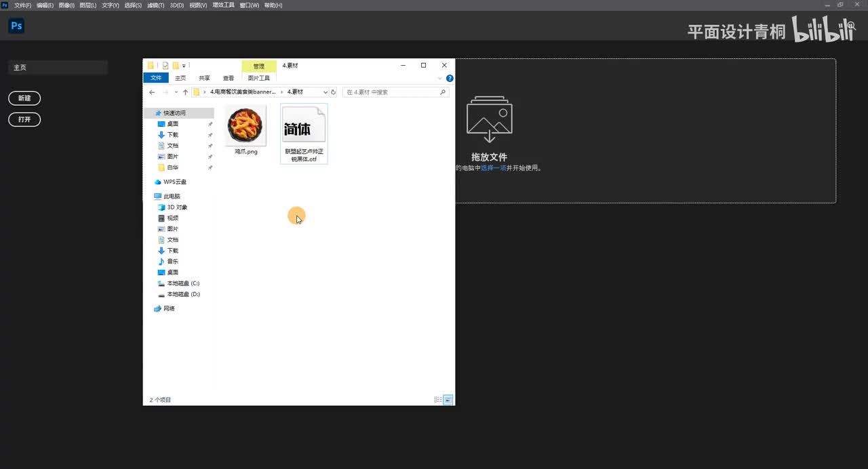This screenshot has width=868, height=469.
Task: Refresh the folder with the refresh icon
Action: (x=333, y=92)
